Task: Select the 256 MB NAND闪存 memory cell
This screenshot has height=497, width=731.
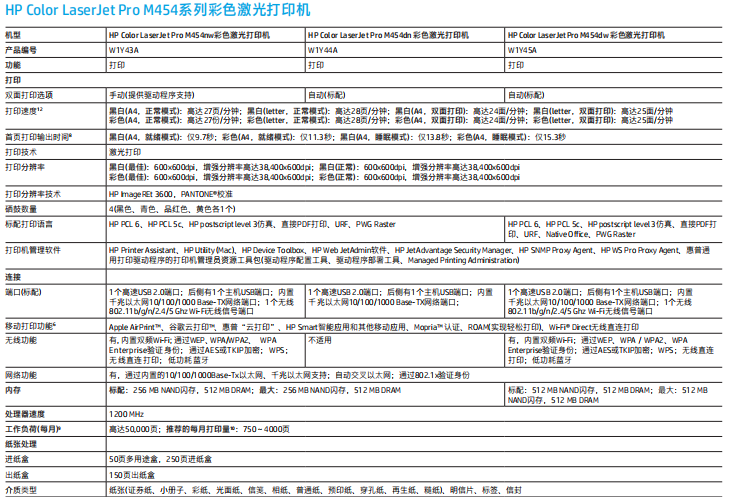Action: (255, 390)
